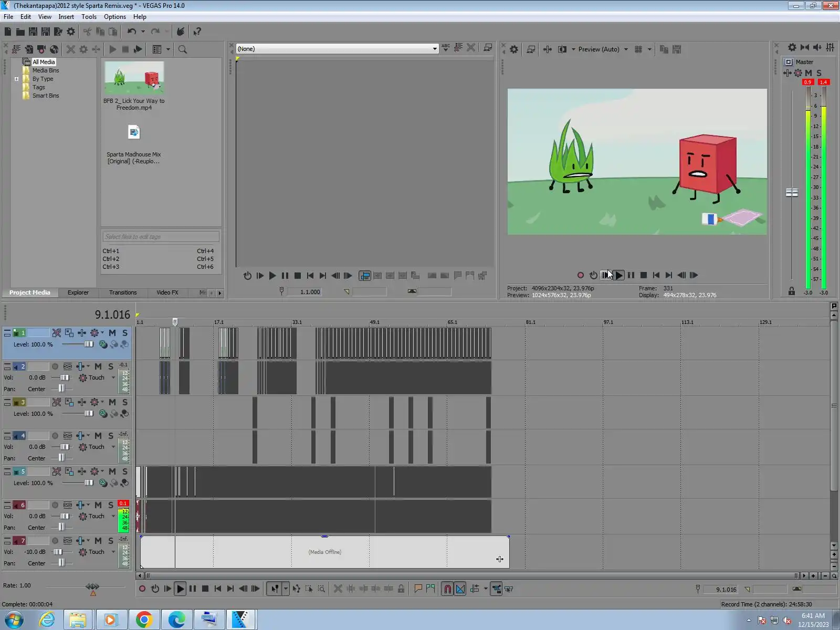Click the Normal Edit Tool in timeline toolbar
The width and height of the screenshot is (840, 630).
pos(275,589)
